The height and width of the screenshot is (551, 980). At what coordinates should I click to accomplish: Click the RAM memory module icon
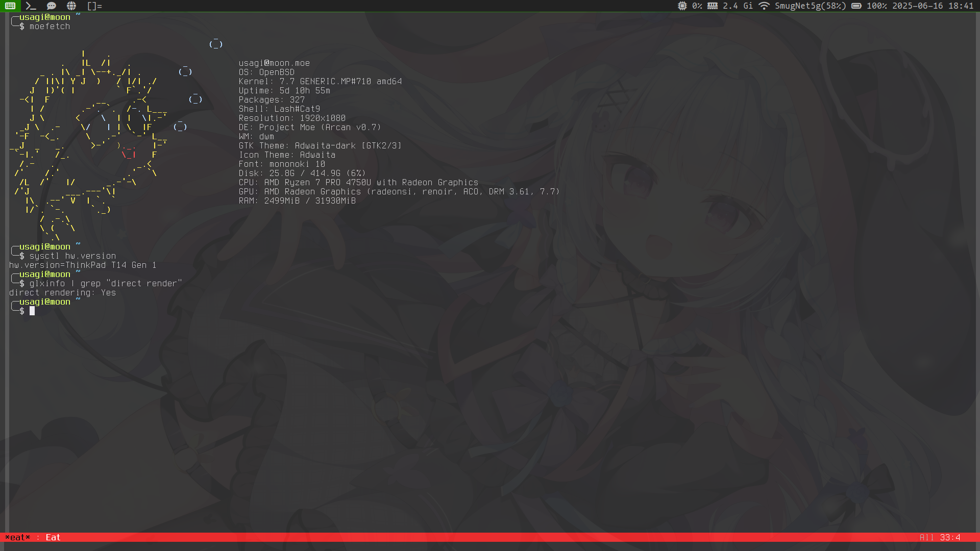713,6
